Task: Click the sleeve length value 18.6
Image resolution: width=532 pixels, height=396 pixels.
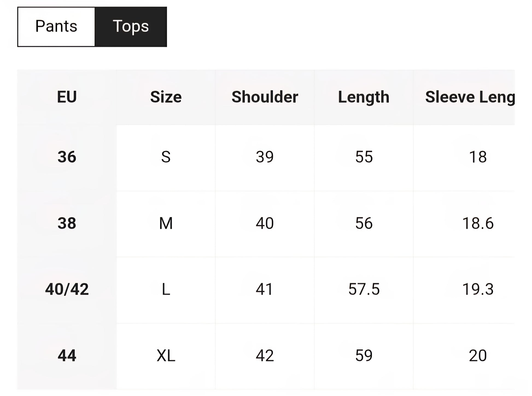Action: 478,223
